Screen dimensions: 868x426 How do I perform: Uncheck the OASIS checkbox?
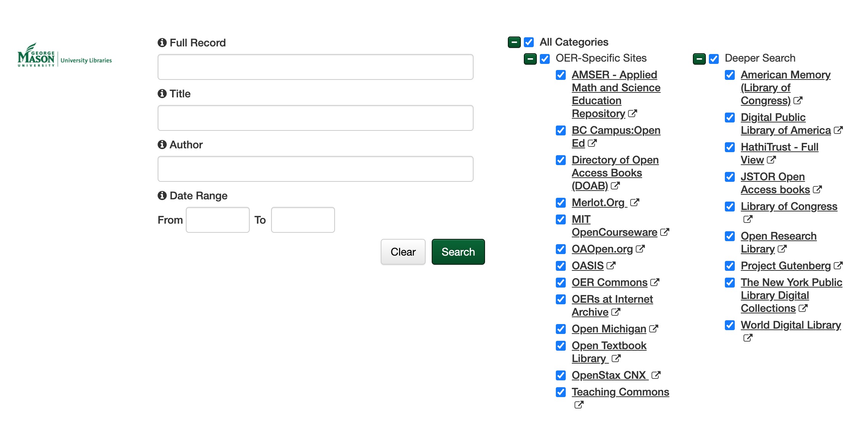click(x=561, y=266)
